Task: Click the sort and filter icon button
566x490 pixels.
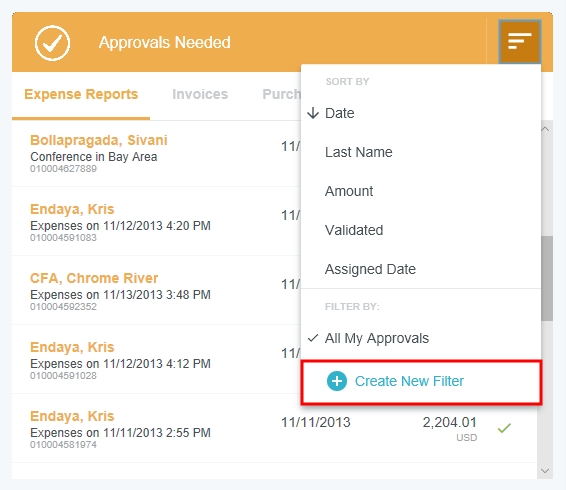Action: 519,42
